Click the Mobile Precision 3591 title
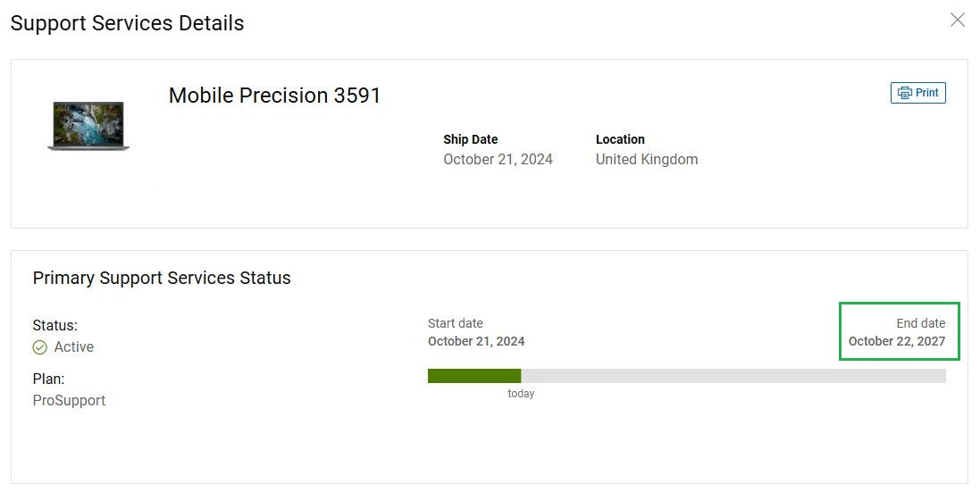This screenshot has width=980, height=492. [274, 96]
